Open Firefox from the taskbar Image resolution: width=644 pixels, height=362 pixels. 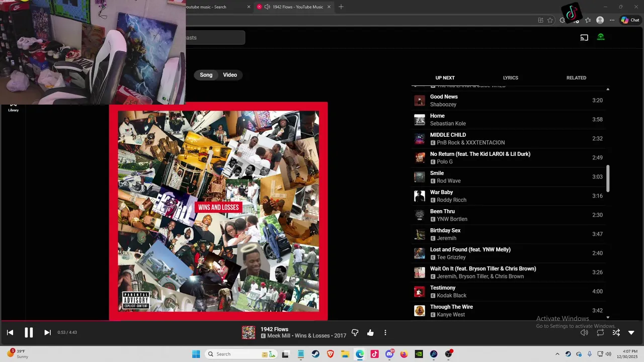[x=404, y=354]
